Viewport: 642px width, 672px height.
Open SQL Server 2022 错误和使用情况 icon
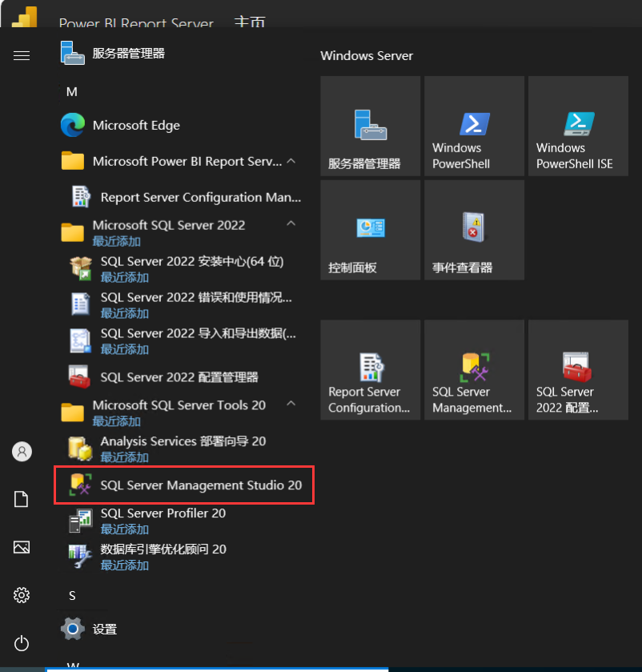(x=81, y=304)
